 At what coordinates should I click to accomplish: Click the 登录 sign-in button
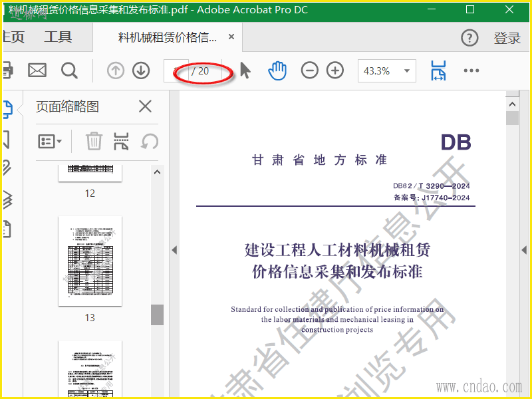[x=507, y=38]
